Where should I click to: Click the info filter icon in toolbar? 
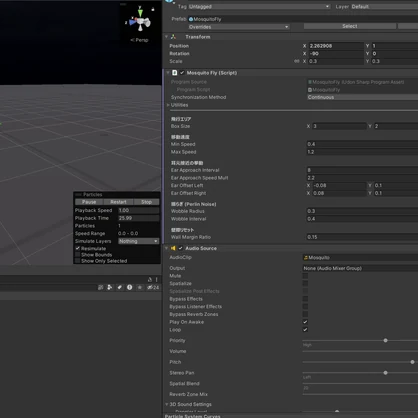tap(129, 287)
